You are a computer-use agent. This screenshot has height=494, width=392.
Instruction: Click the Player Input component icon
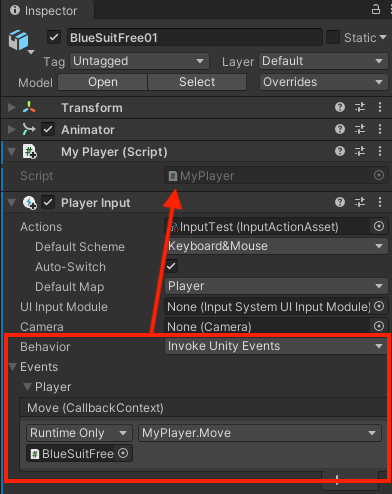coord(30,203)
